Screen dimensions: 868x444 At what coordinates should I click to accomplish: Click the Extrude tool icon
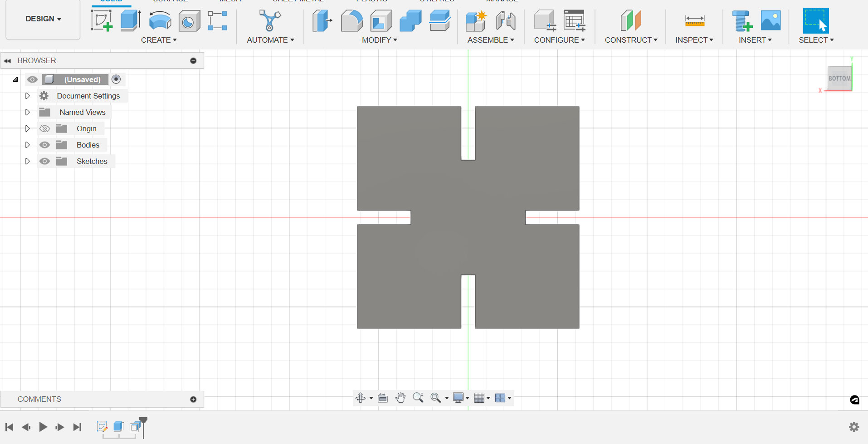tap(131, 20)
